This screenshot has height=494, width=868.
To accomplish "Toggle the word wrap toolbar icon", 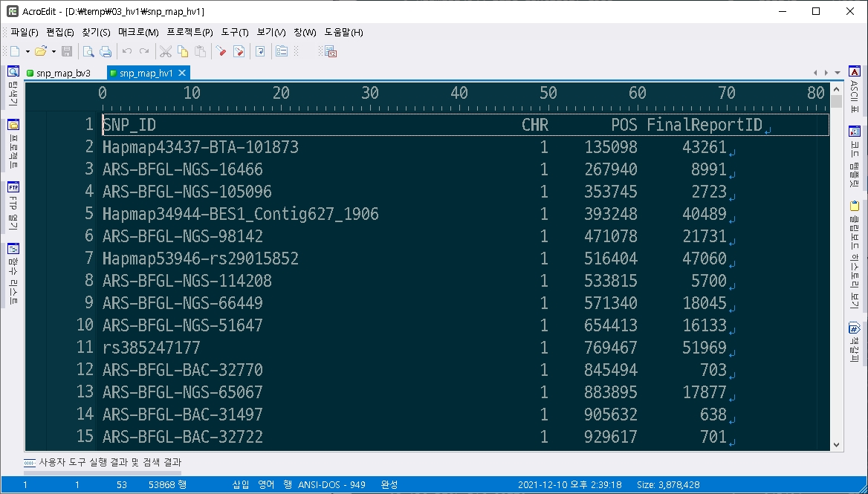I will coord(260,51).
